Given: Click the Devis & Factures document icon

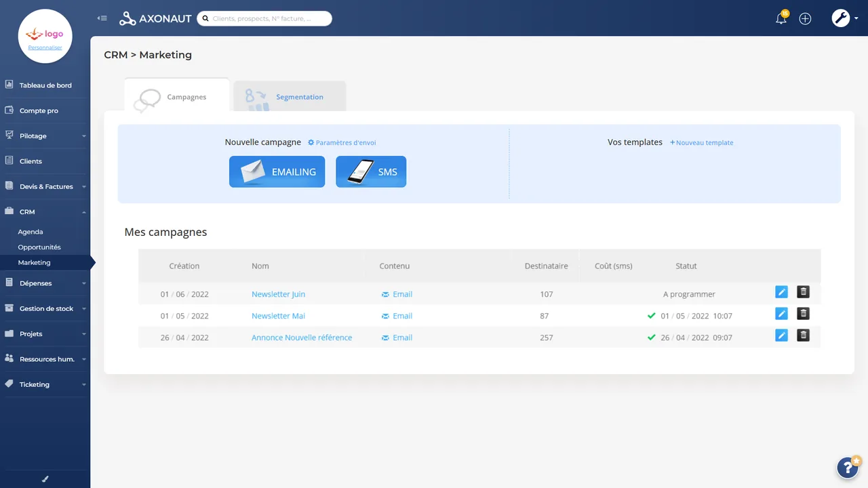Looking at the screenshot, I should (9, 186).
